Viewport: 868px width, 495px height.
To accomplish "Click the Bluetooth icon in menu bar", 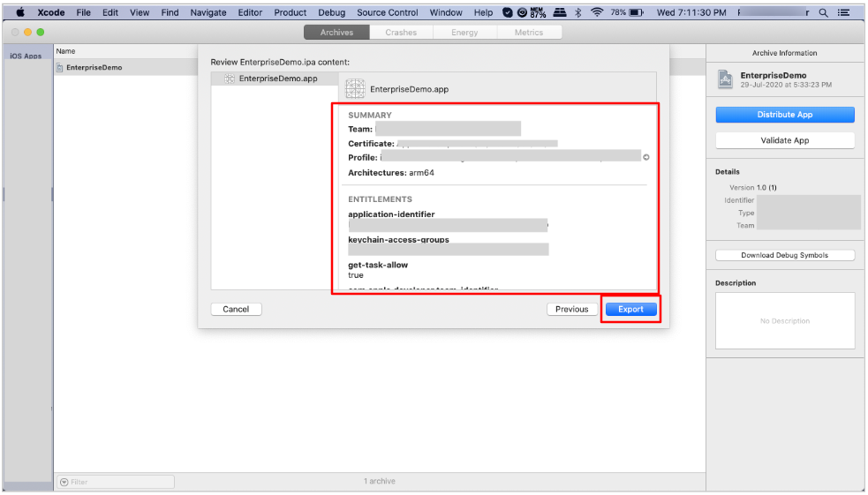I will 577,12.
